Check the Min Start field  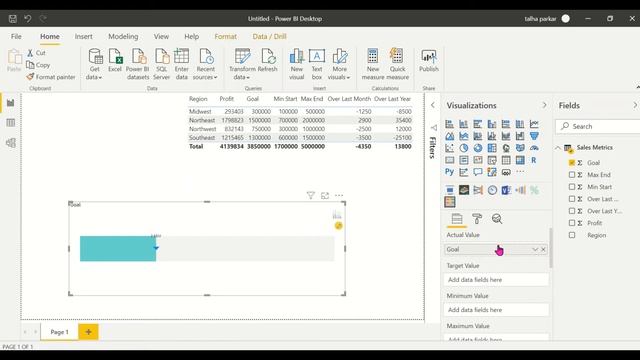tap(572, 187)
